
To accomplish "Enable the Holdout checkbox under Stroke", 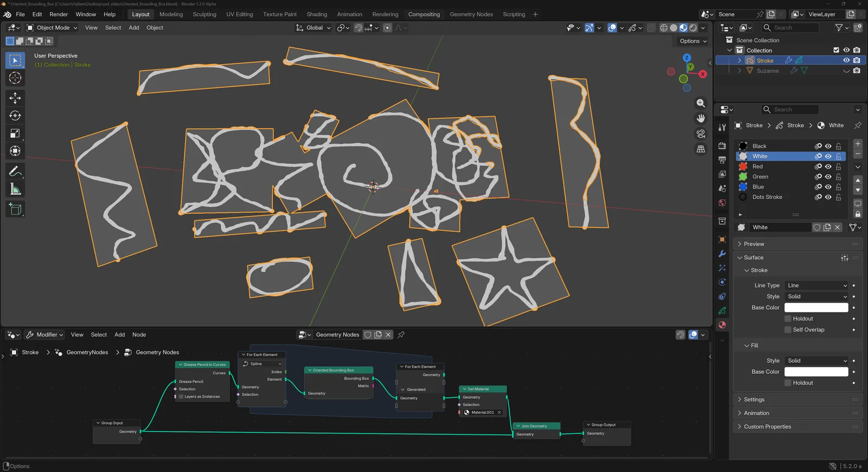I will (x=788, y=319).
